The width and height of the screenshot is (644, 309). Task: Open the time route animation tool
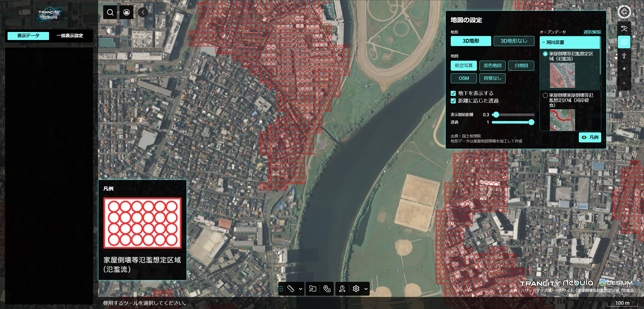[x=342, y=289]
